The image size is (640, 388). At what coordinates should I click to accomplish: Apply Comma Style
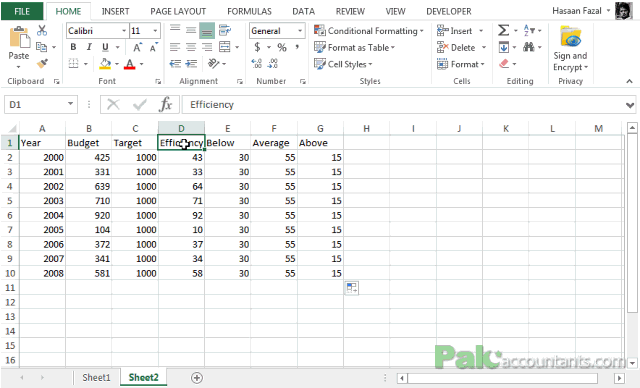297,47
